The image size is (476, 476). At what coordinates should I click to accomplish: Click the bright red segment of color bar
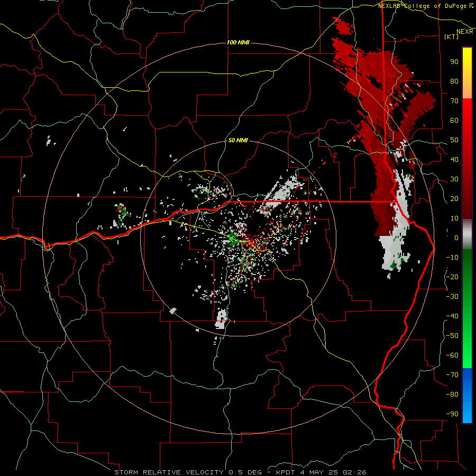[467, 110]
